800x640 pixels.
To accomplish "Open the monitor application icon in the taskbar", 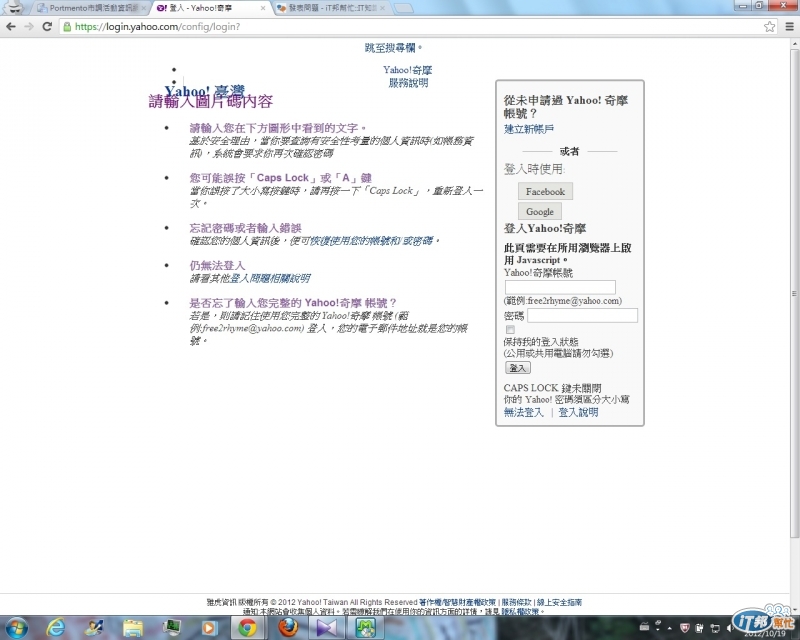I will 171,628.
